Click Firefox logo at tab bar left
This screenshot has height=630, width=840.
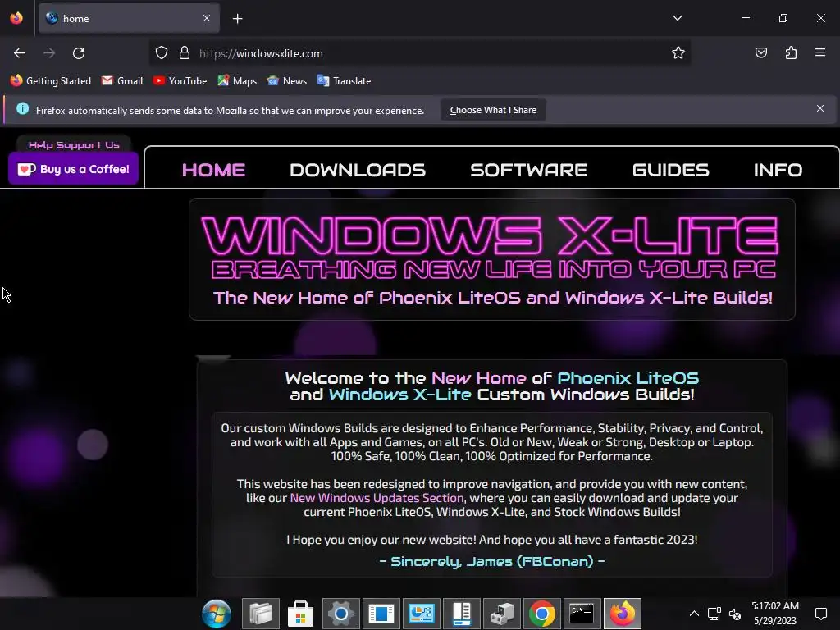pyautogui.click(x=16, y=18)
